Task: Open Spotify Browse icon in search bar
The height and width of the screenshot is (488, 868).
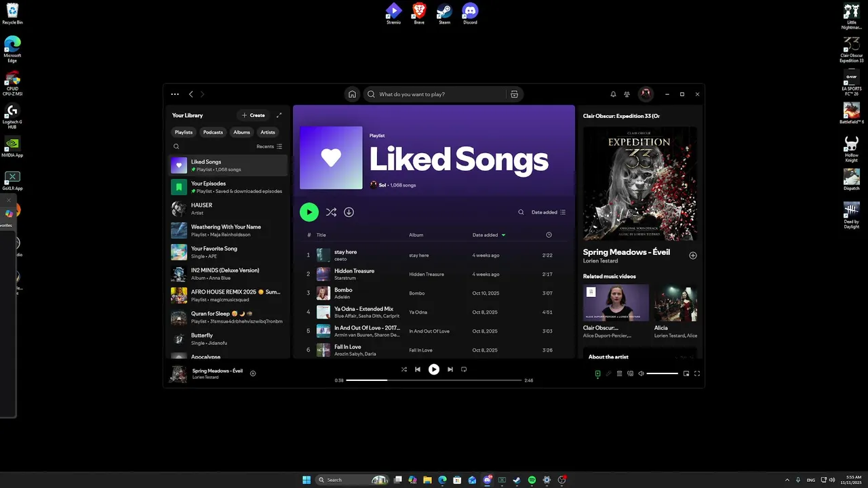Action: coord(514,94)
